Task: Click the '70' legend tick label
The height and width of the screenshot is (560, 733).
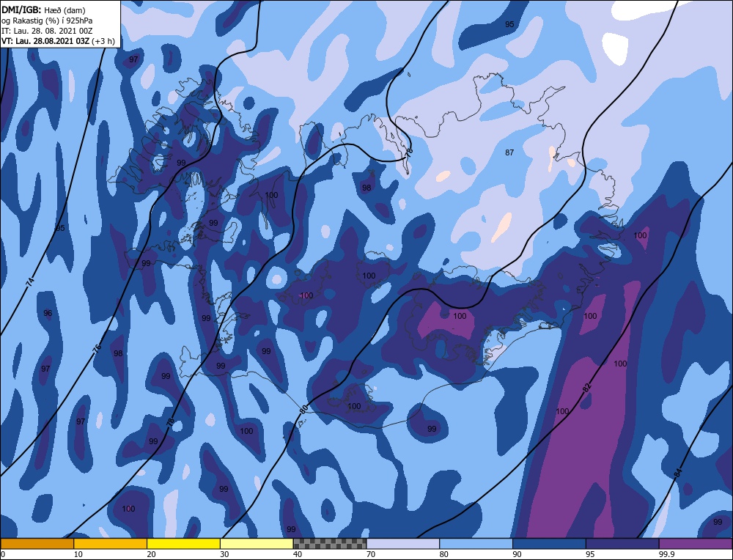Action: point(371,554)
